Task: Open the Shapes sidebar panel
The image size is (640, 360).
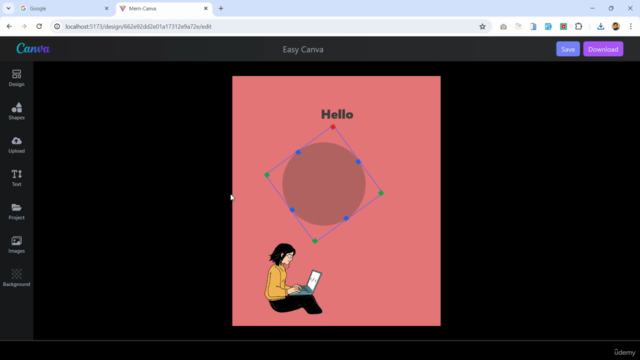Action: coord(16,111)
